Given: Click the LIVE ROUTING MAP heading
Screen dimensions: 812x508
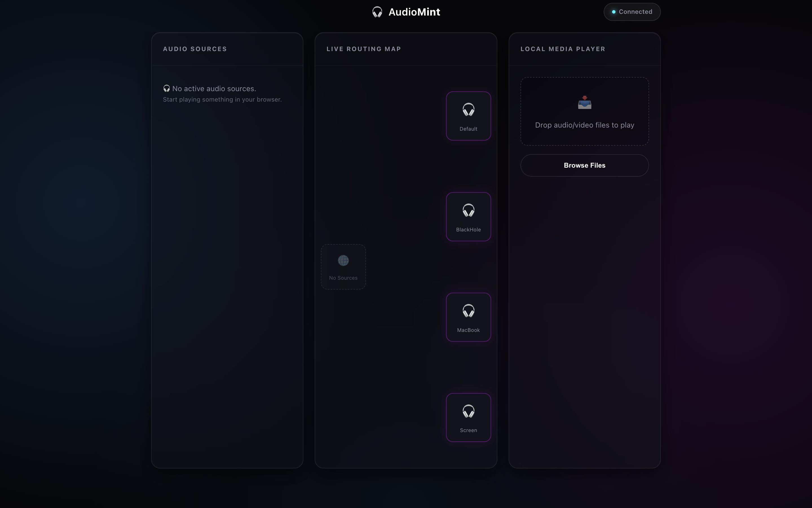Looking at the screenshot, I should [x=364, y=49].
